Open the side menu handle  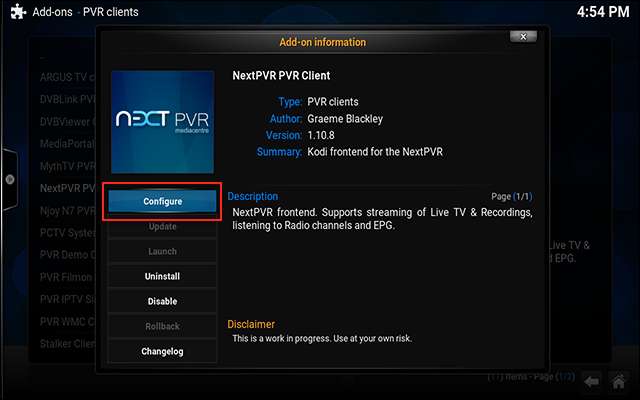pyautogui.click(x=10, y=179)
